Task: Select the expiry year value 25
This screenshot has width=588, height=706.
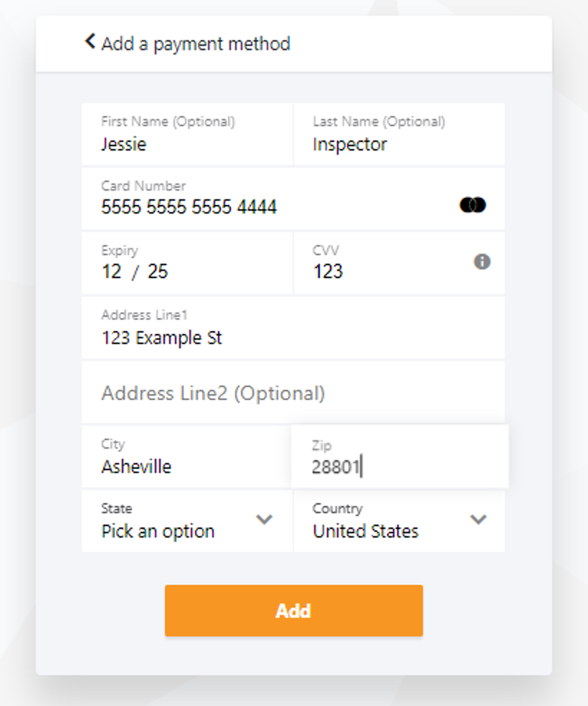Action: point(158,272)
